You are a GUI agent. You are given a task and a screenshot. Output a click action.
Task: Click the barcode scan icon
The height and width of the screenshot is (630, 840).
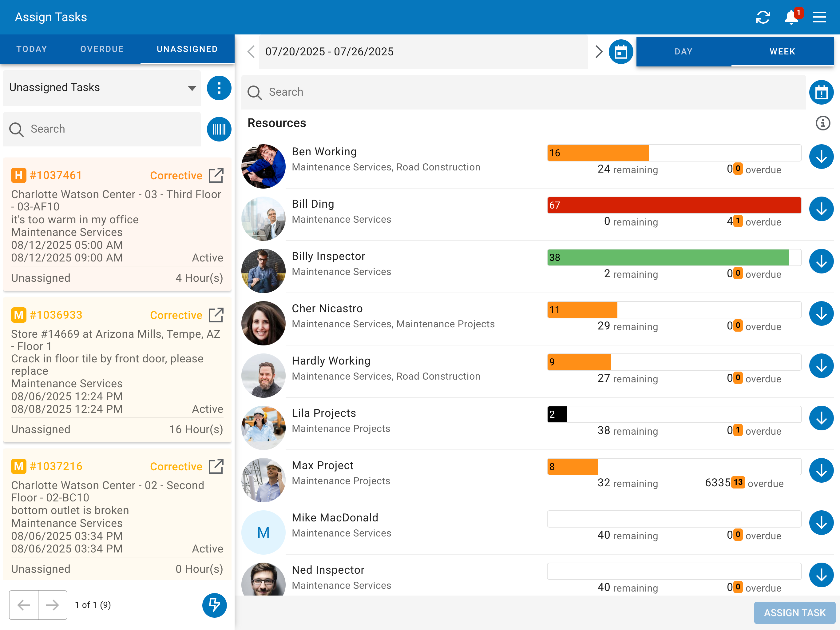[219, 129]
